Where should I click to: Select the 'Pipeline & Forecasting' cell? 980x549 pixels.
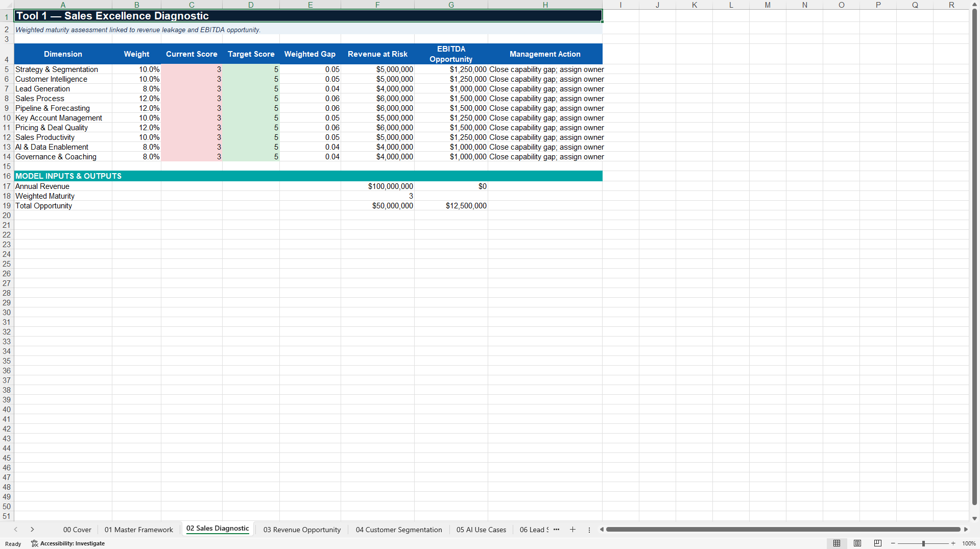pyautogui.click(x=63, y=108)
